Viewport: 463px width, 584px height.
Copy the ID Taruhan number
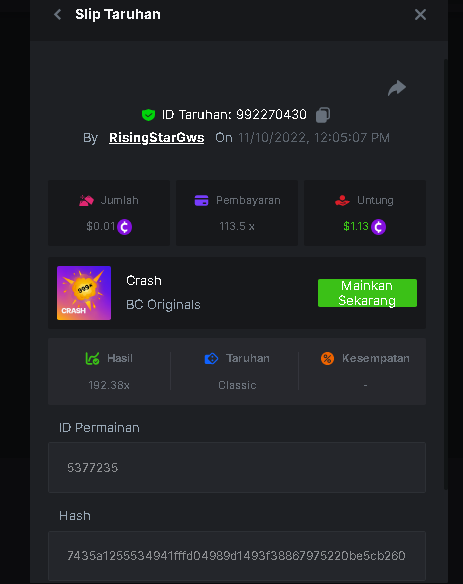click(x=323, y=115)
